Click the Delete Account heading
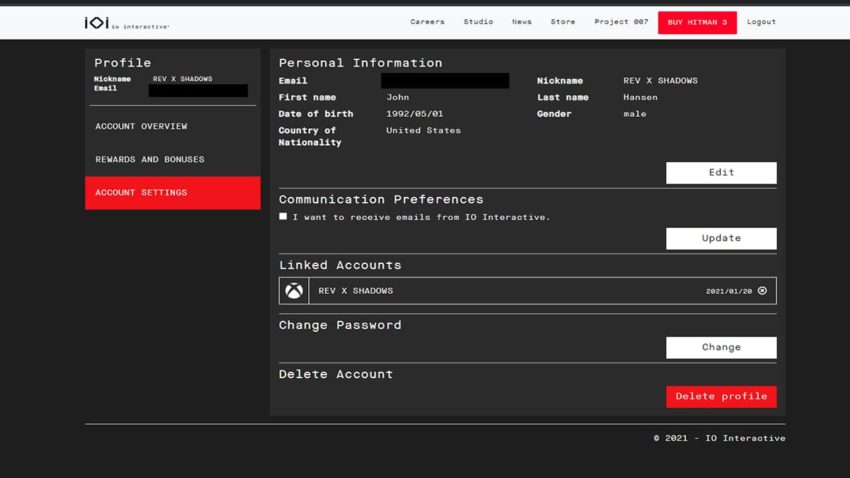Image resolution: width=850 pixels, height=478 pixels. 336,374
